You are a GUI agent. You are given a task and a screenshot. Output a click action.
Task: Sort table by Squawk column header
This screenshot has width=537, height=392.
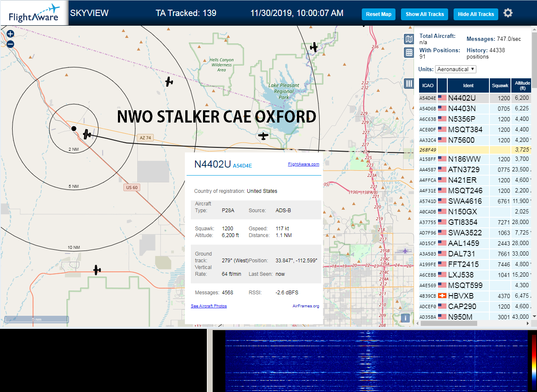point(500,85)
